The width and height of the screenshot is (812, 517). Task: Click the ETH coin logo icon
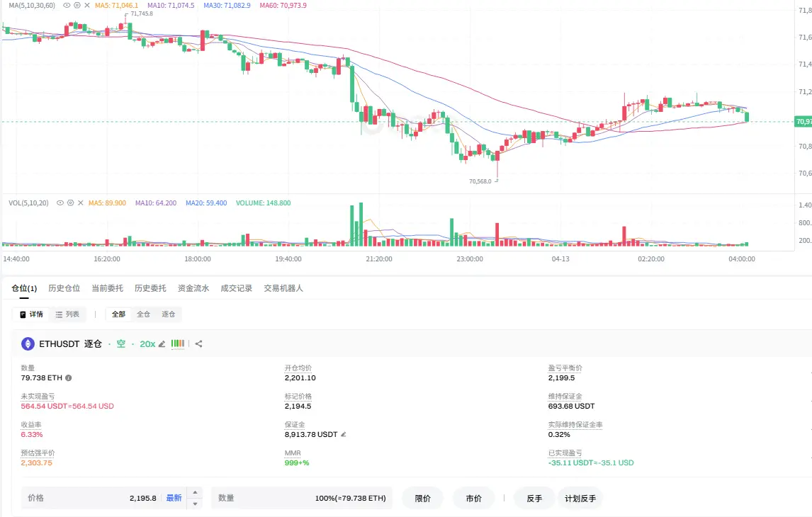point(28,343)
